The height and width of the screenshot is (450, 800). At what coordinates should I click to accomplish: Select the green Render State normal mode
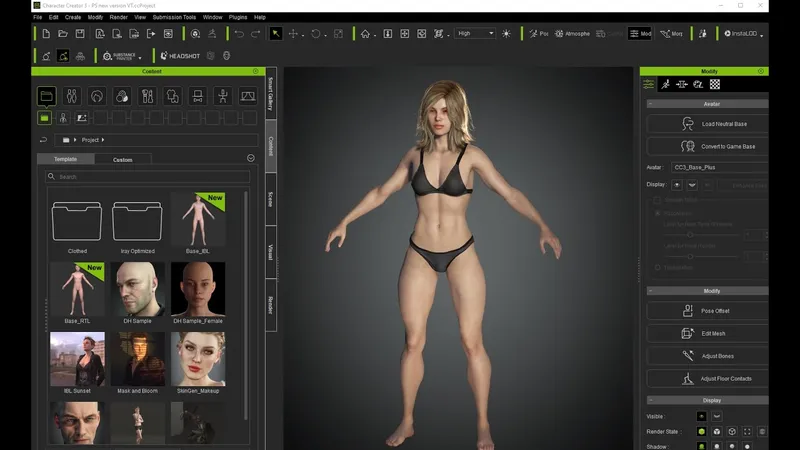(702, 432)
